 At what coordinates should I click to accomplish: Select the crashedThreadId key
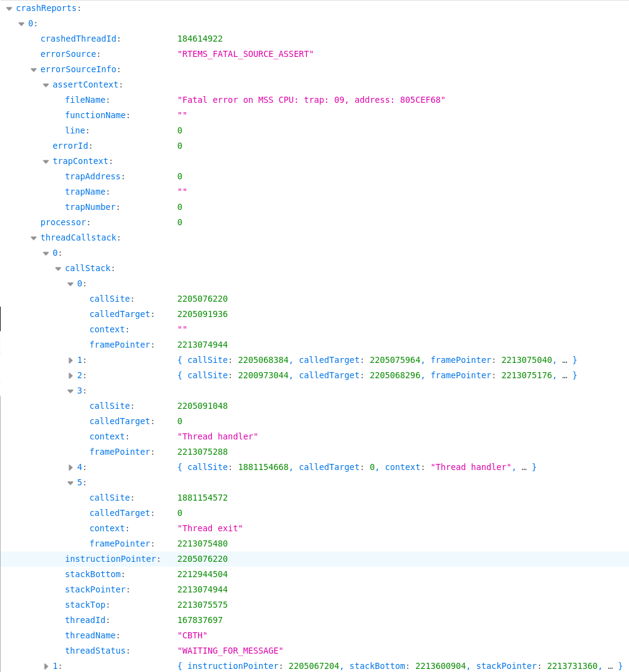[x=78, y=39]
